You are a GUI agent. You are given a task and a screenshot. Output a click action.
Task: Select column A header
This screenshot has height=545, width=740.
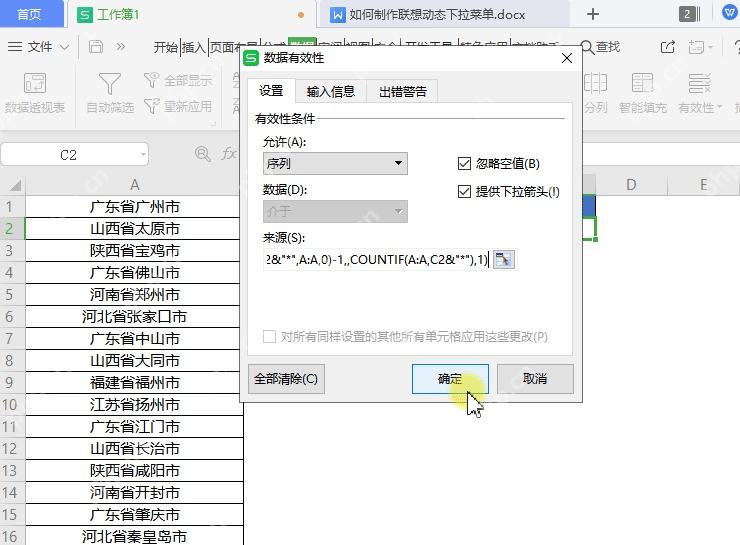pos(134,184)
